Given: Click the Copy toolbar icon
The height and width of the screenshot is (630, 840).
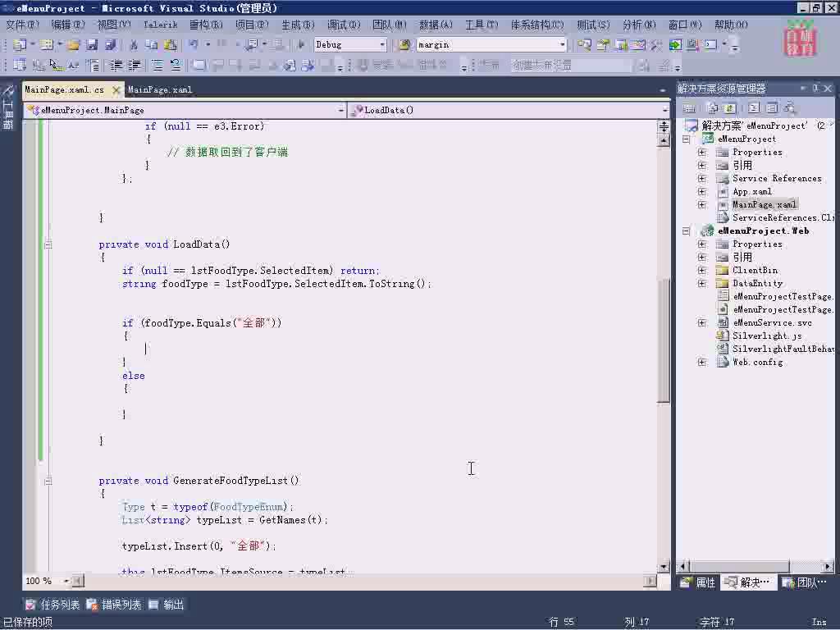Looking at the screenshot, I should (x=152, y=45).
